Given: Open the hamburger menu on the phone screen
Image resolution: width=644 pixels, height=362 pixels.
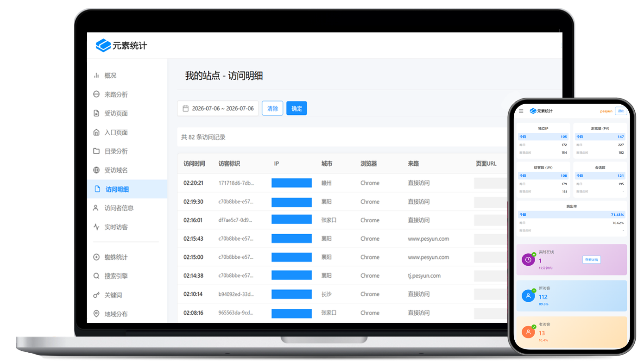Looking at the screenshot, I should [x=521, y=111].
